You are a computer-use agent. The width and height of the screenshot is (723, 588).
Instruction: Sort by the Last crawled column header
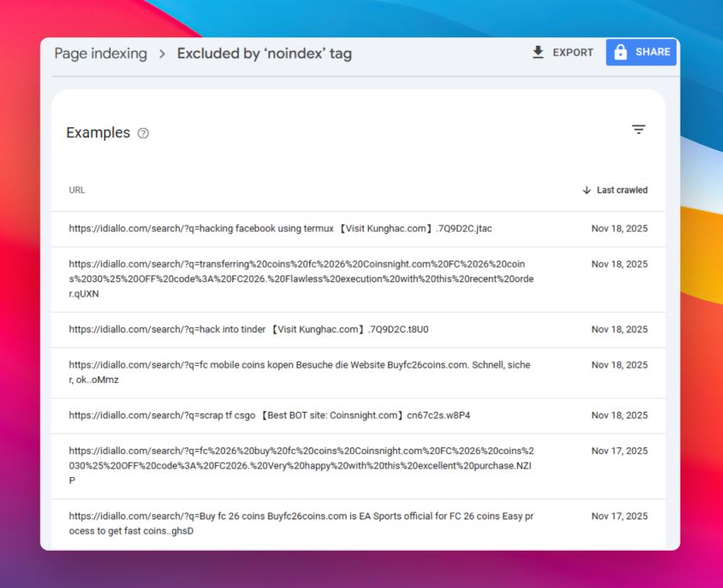621,191
